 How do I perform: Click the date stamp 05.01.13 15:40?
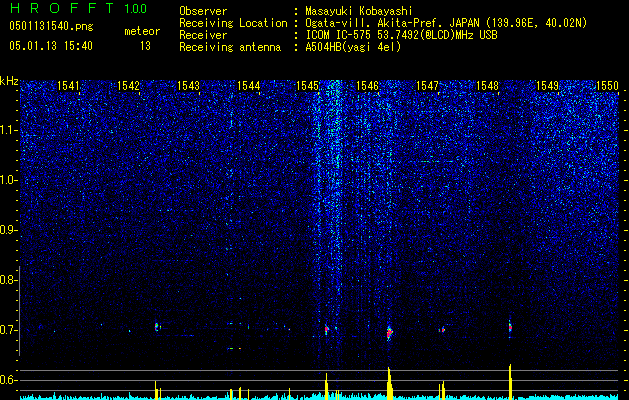(x=51, y=46)
